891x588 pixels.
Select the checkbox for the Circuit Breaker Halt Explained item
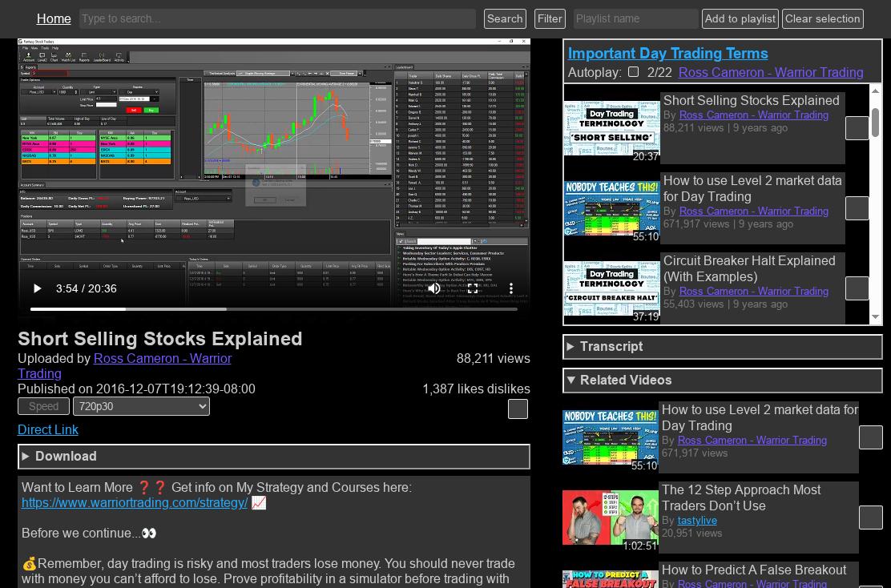857,288
